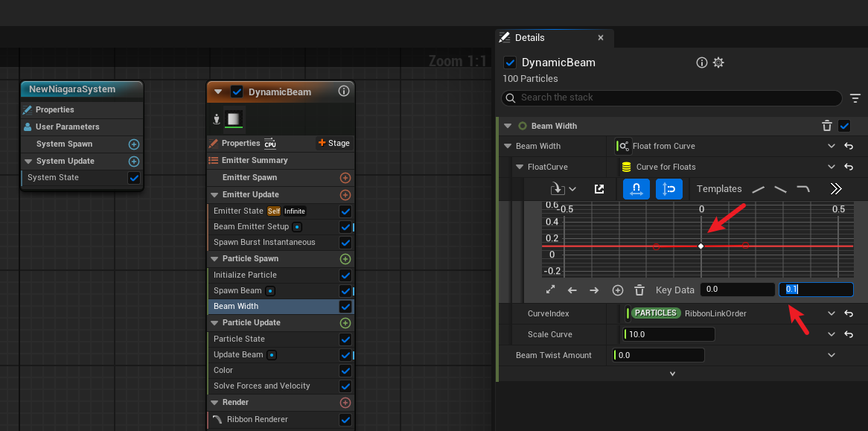Collapse the Emitter Update group
The height and width of the screenshot is (431, 868).
(x=215, y=195)
